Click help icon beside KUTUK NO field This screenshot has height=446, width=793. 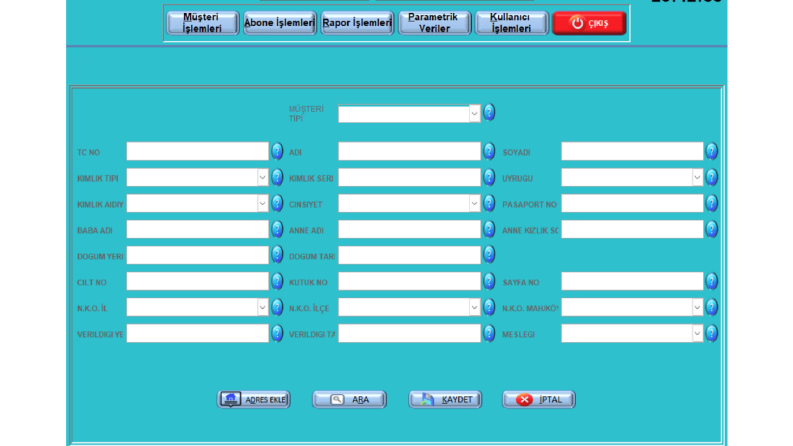[x=489, y=281]
